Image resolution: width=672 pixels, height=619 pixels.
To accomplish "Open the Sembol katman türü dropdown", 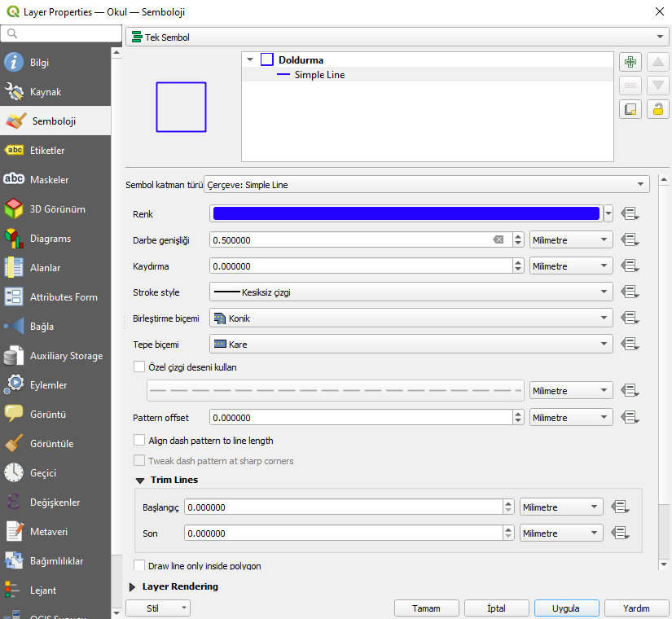I will (x=427, y=184).
